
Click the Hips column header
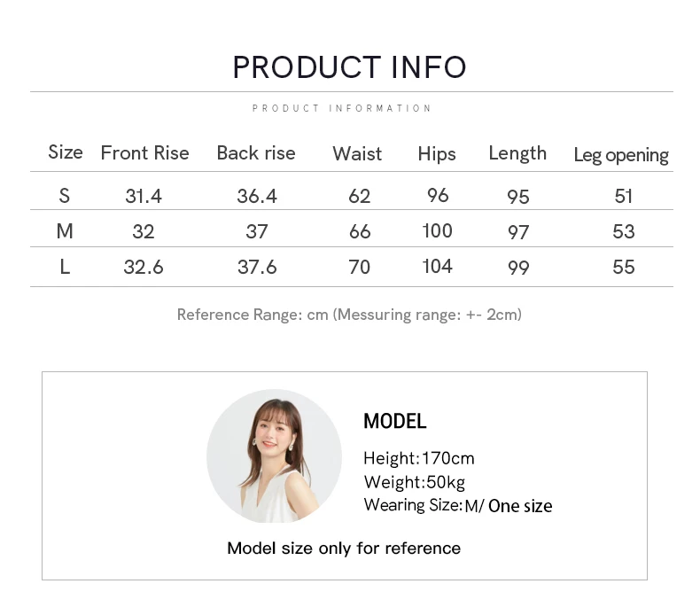437,154
